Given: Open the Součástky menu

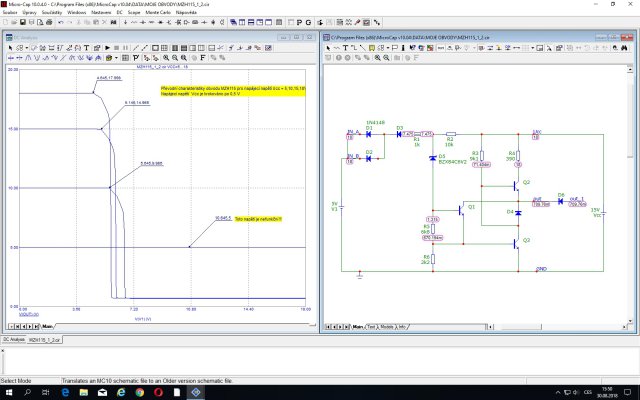Looking at the screenshot, I should point(52,12).
